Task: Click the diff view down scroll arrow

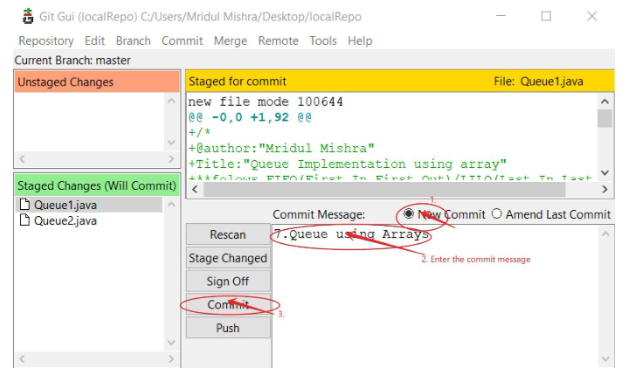Action: 605,173
